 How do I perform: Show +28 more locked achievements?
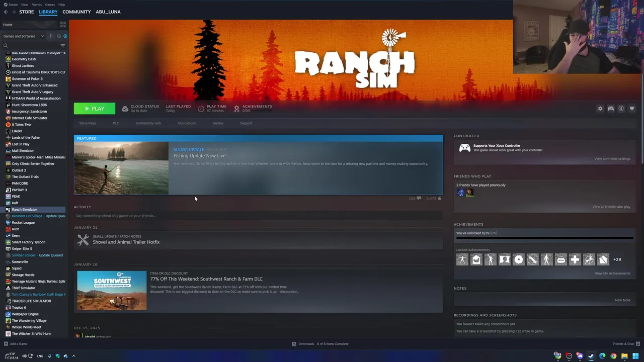617,259
